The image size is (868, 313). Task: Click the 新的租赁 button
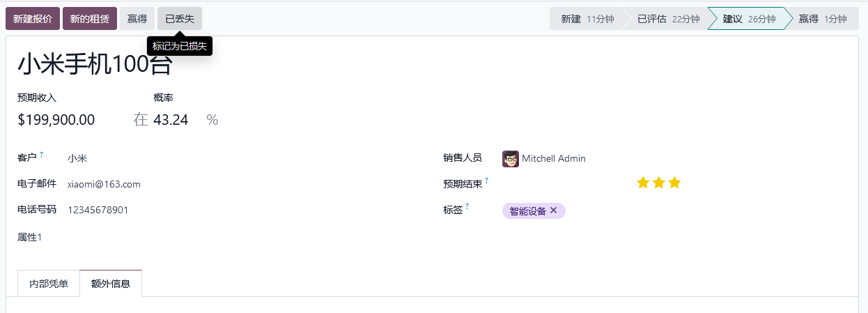[90, 19]
